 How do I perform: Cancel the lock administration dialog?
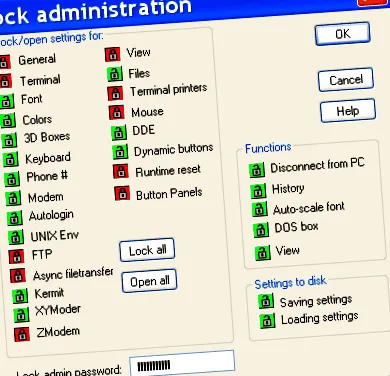coord(346,80)
